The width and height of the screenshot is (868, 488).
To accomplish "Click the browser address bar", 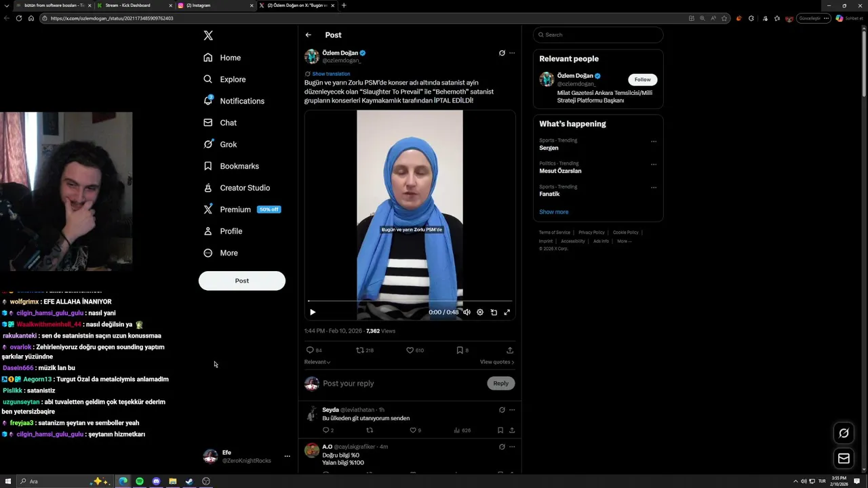I will coord(366,18).
